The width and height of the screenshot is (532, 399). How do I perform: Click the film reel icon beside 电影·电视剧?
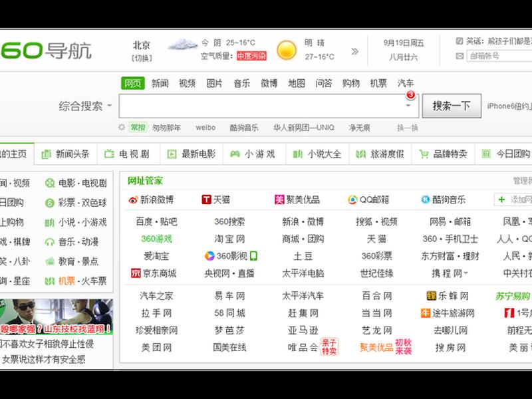(50, 184)
